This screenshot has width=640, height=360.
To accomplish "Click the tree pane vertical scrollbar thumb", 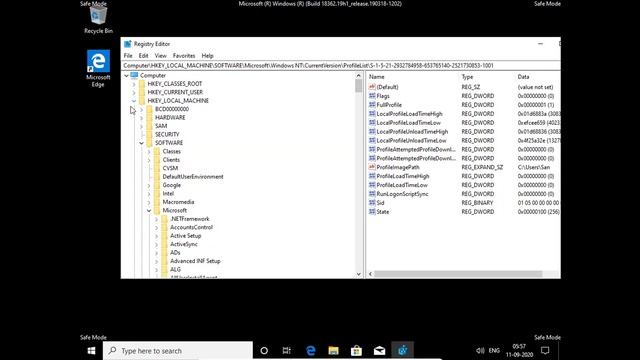I will [358, 86].
